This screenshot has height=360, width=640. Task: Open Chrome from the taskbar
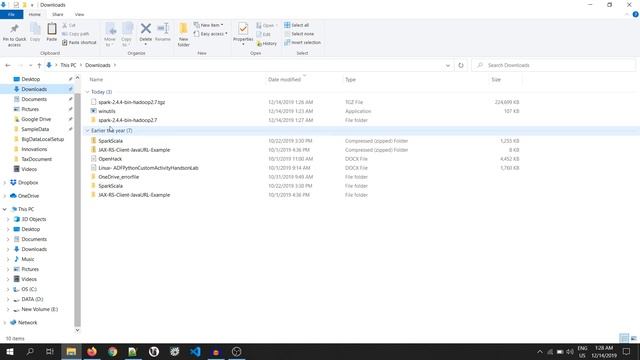pyautogui.click(x=113, y=351)
